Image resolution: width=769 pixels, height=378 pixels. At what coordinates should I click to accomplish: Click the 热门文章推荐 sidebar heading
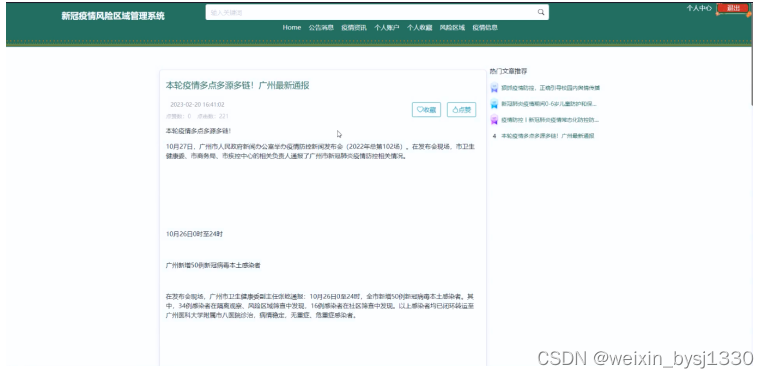[509, 71]
